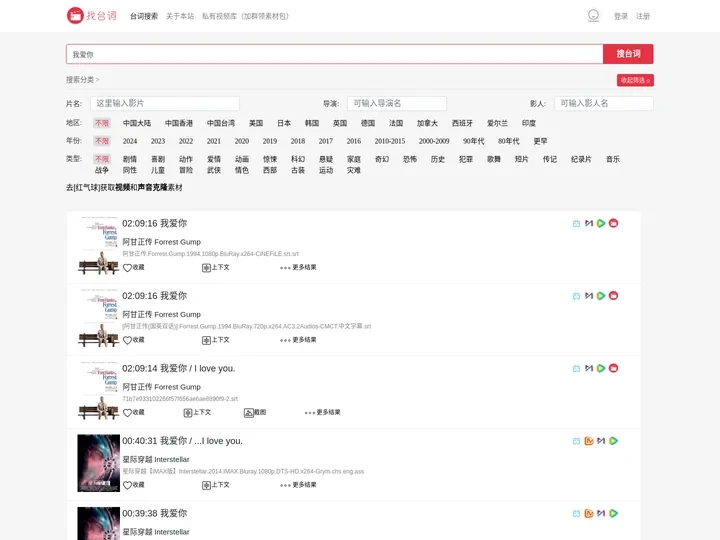The height and width of the screenshot is (540, 720).
Task: Click the 搜台词 search button
Action: pyautogui.click(x=628, y=54)
